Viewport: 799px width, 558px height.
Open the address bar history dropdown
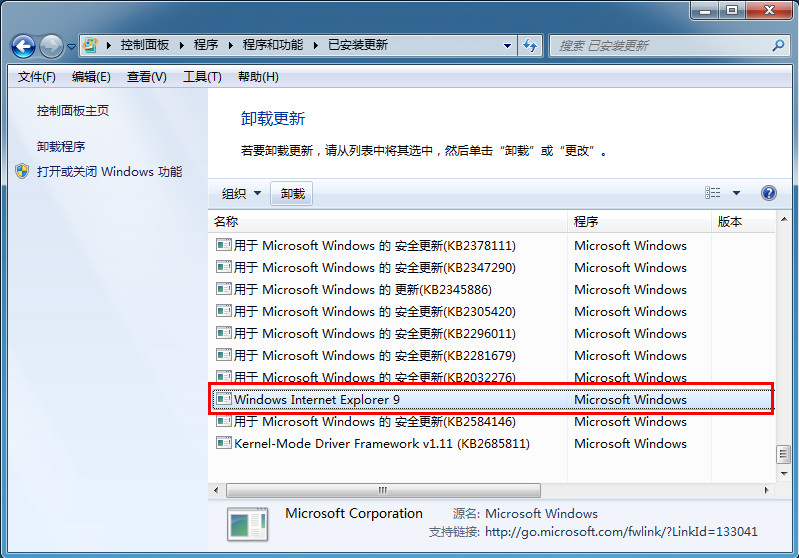[x=507, y=46]
